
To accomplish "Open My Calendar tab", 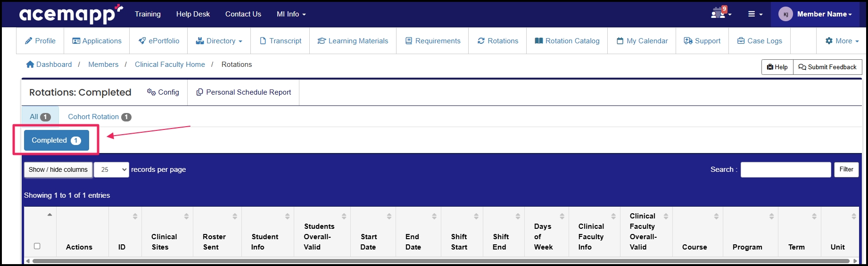I will coord(642,41).
